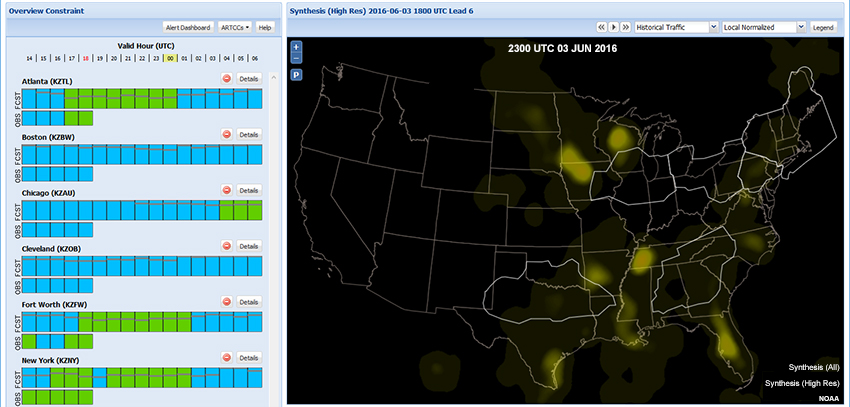The height and width of the screenshot is (407, 850).
Task: Select valid hour 06 UTC
Action: [x=255, y=59]
